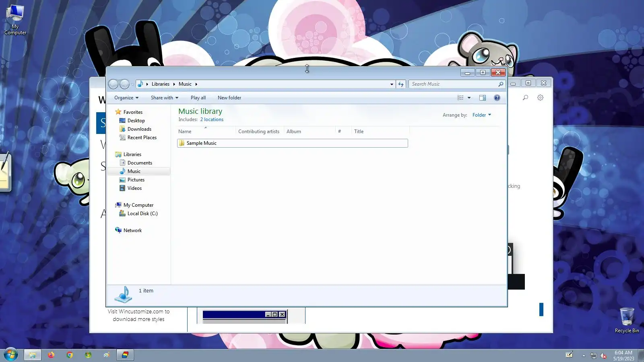Open the Windows Start orb
Viewport: 644px width, 362px height.
(11, 355)
